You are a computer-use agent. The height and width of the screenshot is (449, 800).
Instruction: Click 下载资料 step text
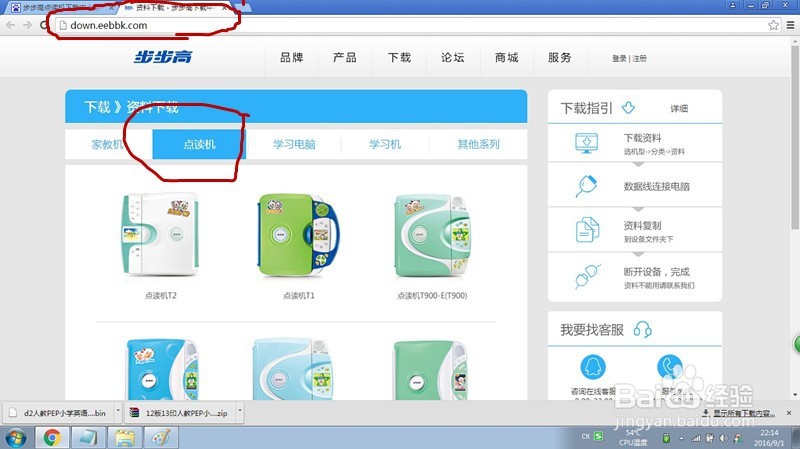pyautogui.click(x=643, y=138)
